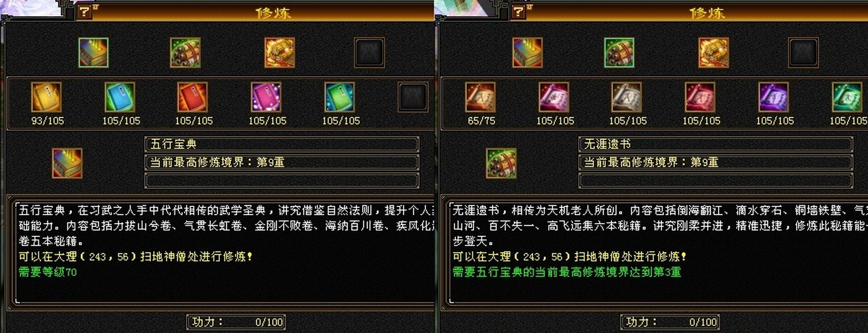Select the orange scroll showing 65/75
The height and width of the screenshot is (333, 868).
click(480, 97)
